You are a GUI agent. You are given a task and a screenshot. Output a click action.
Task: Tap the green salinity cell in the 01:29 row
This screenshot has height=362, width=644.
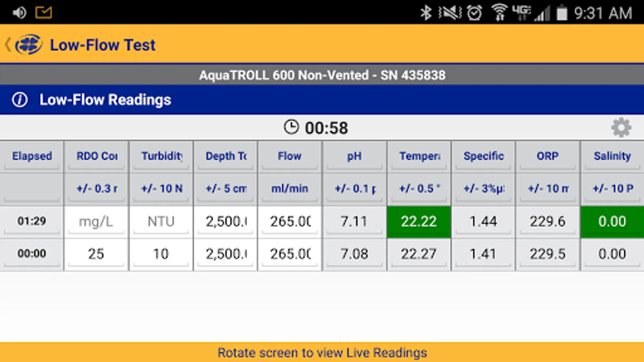[x=612, y=222]
